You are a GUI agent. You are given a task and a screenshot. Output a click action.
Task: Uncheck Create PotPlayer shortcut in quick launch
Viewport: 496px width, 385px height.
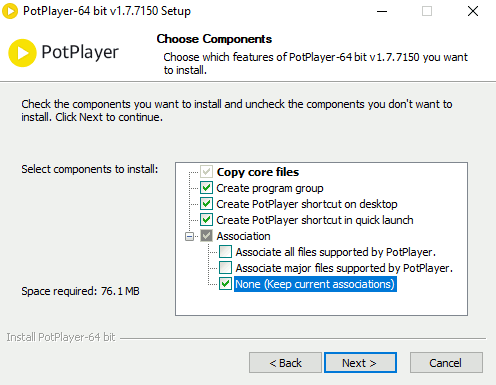pos(206,220)
